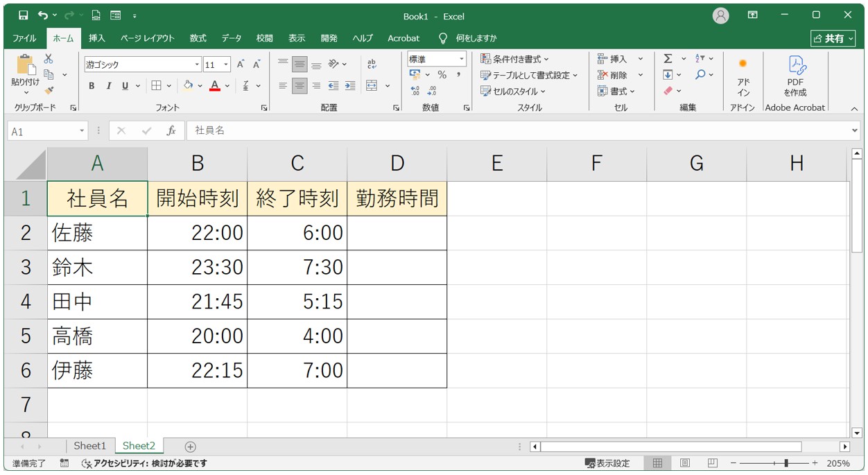This screenshot has height=475, width=868.
Task: Expand the formula bar with its chevron
Action: click(x=854, y=130)
